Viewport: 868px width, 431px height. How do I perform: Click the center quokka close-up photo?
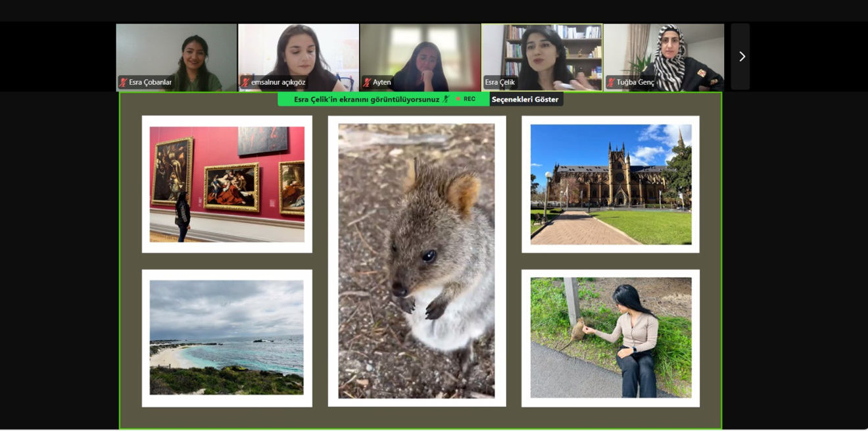[x=416, y=261]
